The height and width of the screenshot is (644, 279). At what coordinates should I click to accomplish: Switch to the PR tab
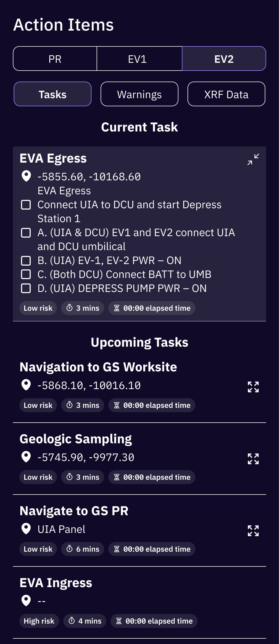(x=55, y=58)
